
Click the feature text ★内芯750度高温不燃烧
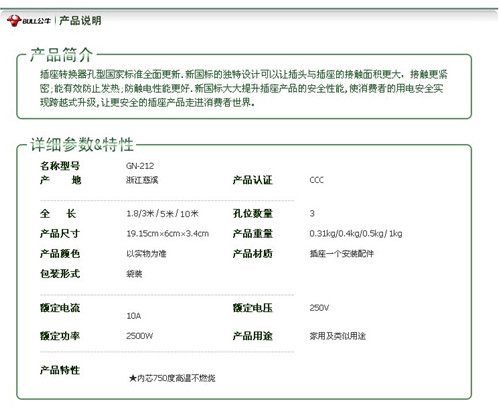[172, 378]
